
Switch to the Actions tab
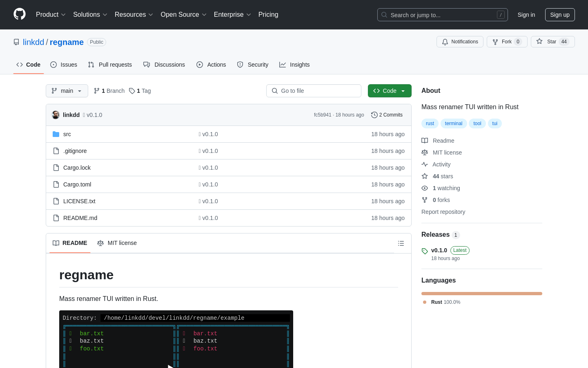[x=211, y=65]
